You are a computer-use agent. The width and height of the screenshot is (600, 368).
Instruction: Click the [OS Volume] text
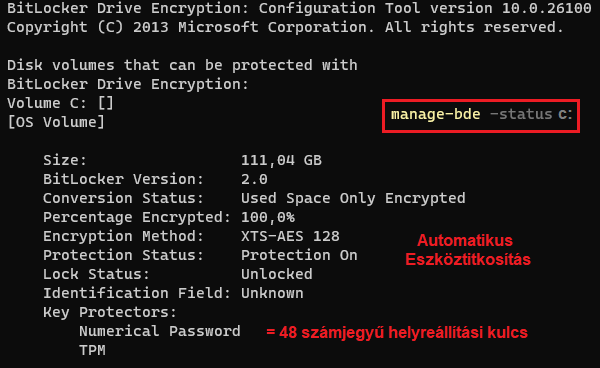pyautogui.click(x=56, y=122)
